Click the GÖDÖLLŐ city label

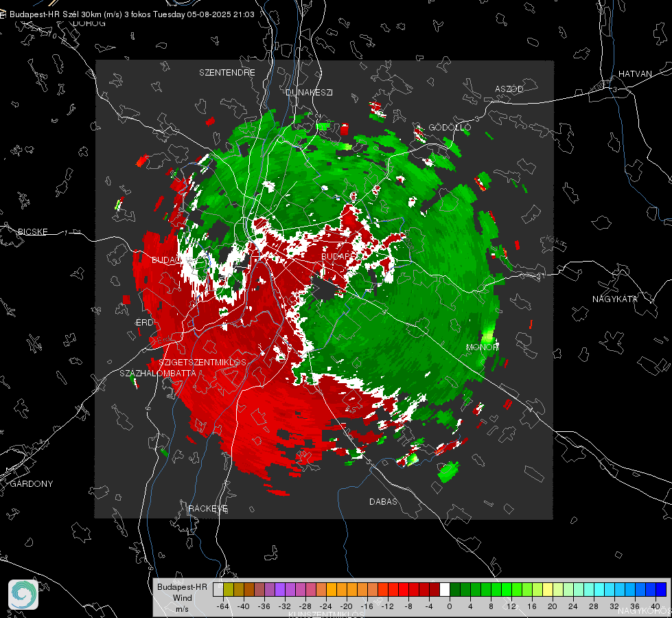[450, 127]
